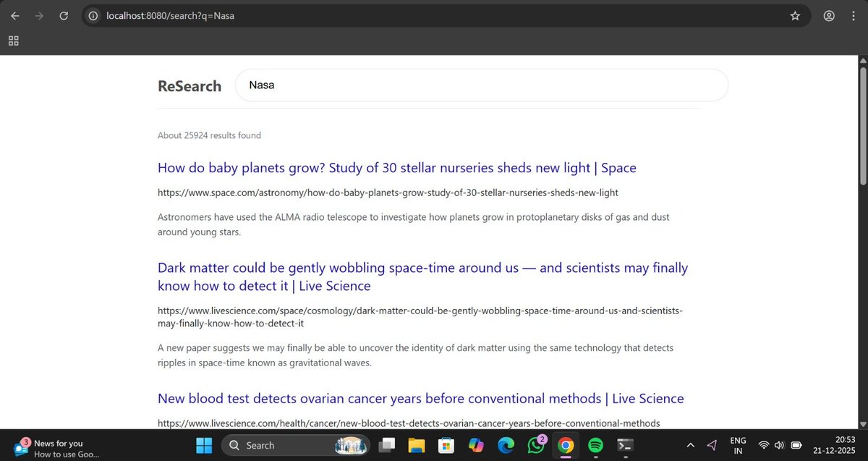
Task: Open the ovarian cancer blood test result
Action: tap(421, 399)
